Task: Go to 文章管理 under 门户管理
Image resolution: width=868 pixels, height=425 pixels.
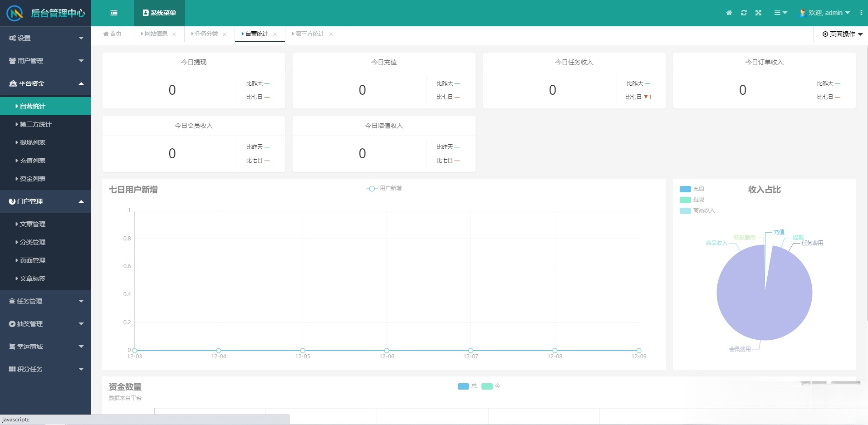Action: (x=32, y=224)
